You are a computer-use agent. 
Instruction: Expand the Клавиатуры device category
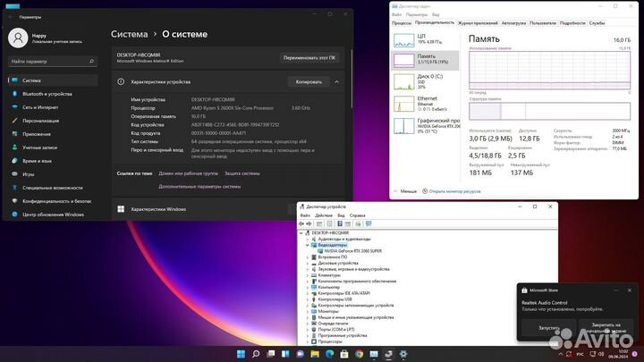pyautogui.click(x=309, y=274)
